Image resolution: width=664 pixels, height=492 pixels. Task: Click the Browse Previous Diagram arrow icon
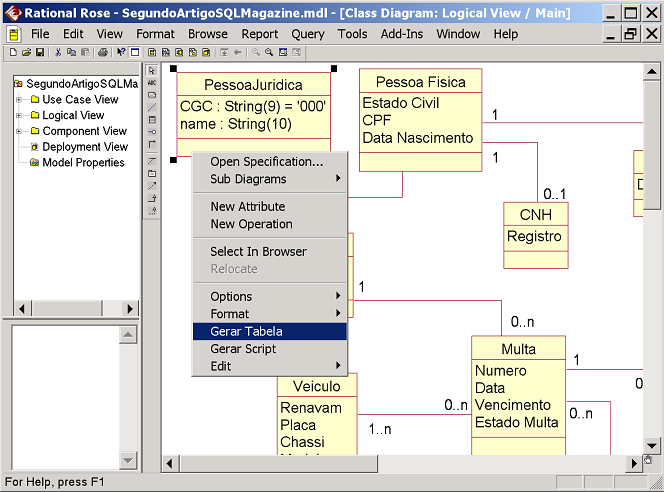(x=238, y=53)
